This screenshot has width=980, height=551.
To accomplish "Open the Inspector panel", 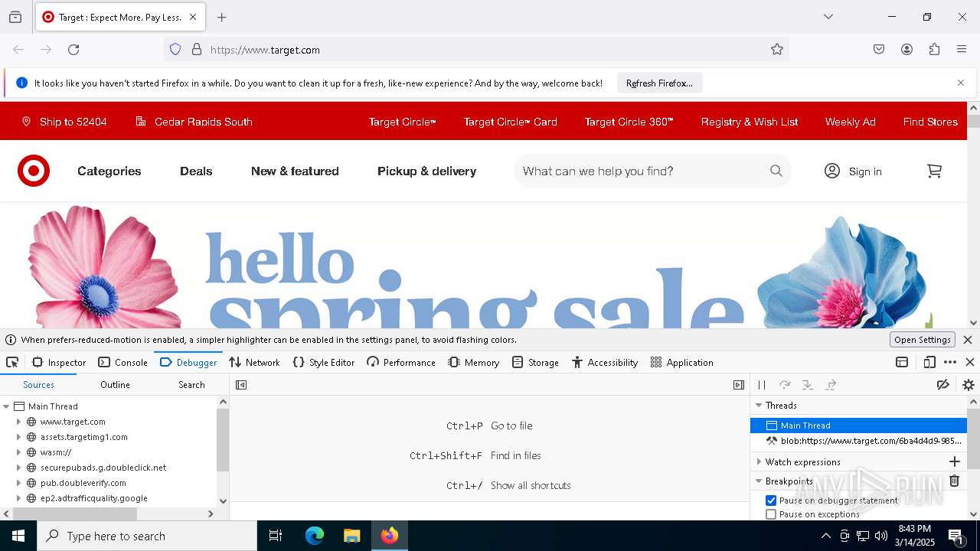I will [x=59, y=363].
